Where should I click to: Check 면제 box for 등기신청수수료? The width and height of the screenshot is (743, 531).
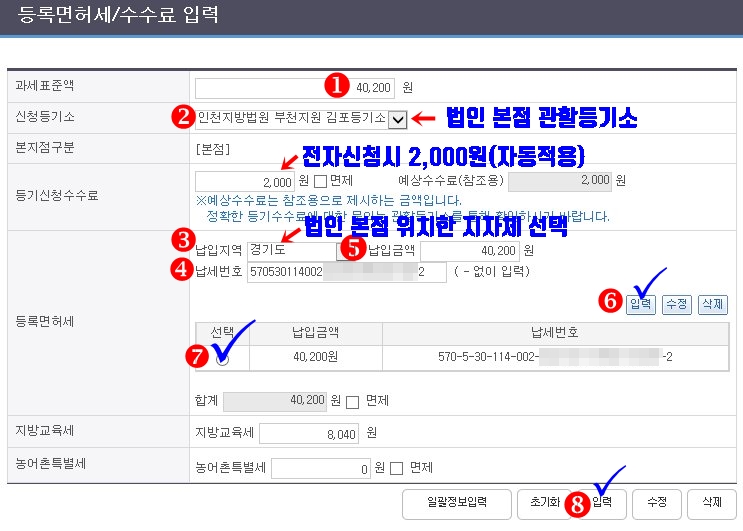click(x=320, y=181)
